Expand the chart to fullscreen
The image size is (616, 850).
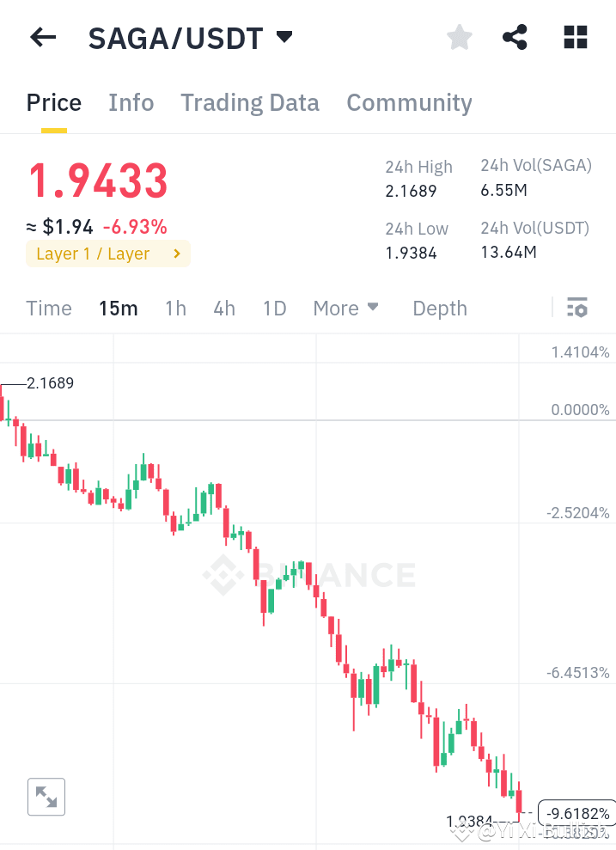(46, 797)
